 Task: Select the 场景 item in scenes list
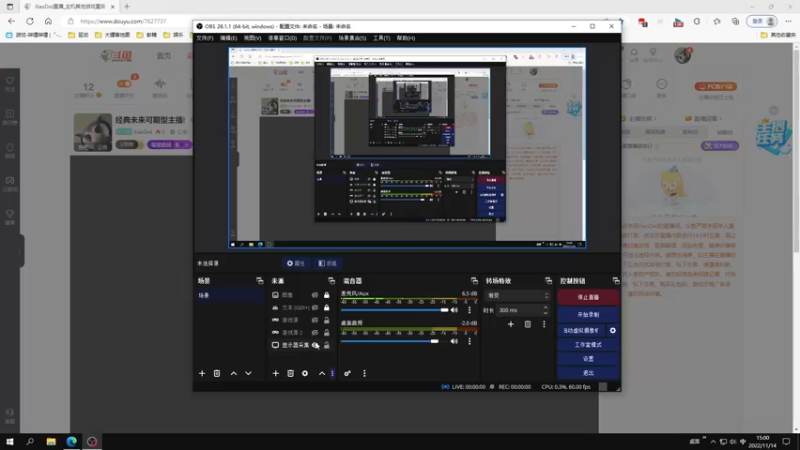pyautogui.click(x=229, y=295)
